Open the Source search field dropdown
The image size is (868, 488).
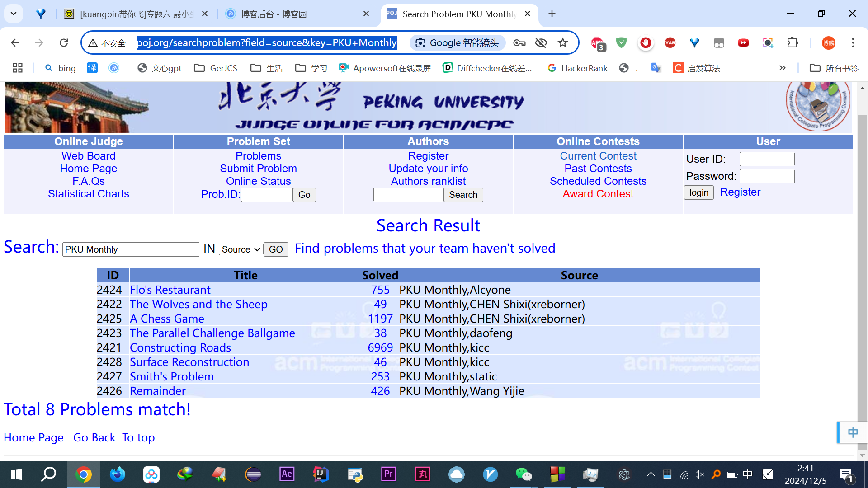pos(241,249)
